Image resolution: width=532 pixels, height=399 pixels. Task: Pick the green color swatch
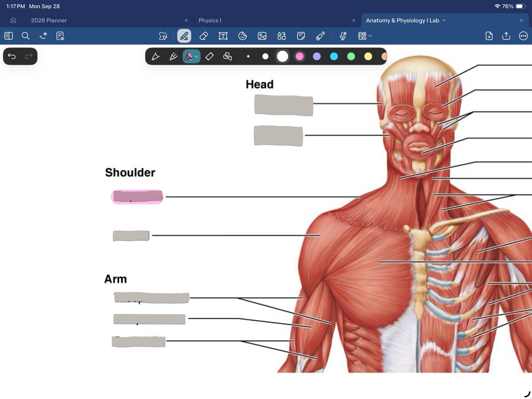[351, 56]
